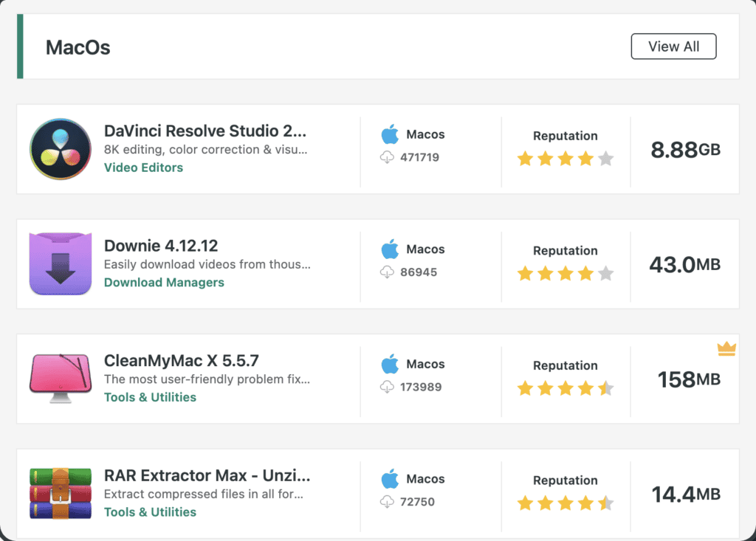Image resolution: width=756 pixels, height=541 pixels.
Task: Click Macos label in RAR Extractor row
Action: pos(425,478)
